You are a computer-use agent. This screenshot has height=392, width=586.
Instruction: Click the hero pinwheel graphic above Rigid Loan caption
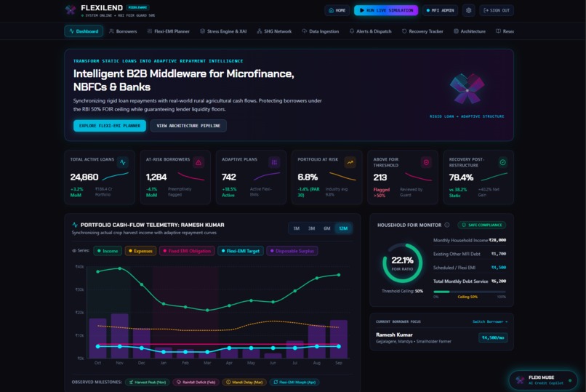click(x=467, y=89)
